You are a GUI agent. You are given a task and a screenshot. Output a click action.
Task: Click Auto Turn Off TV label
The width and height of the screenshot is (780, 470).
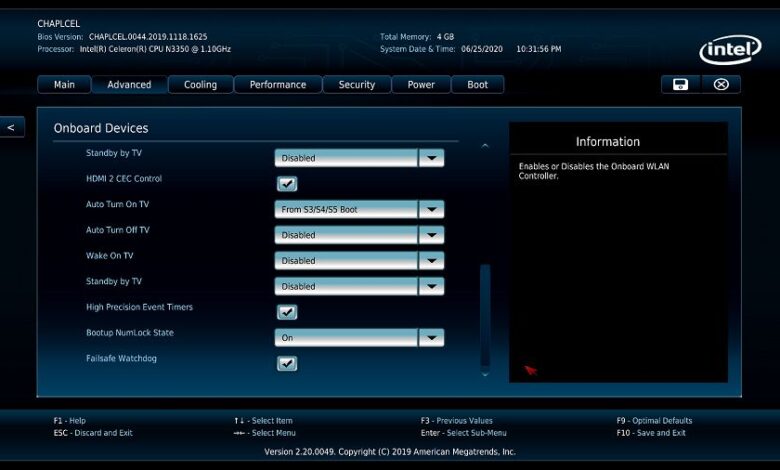click(x=117, y=230)
